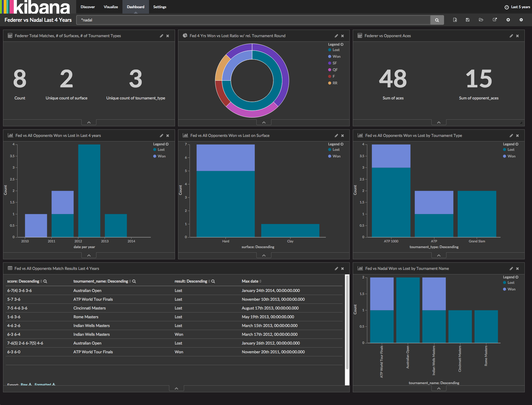Click the search magnifier button

(437, 20)
